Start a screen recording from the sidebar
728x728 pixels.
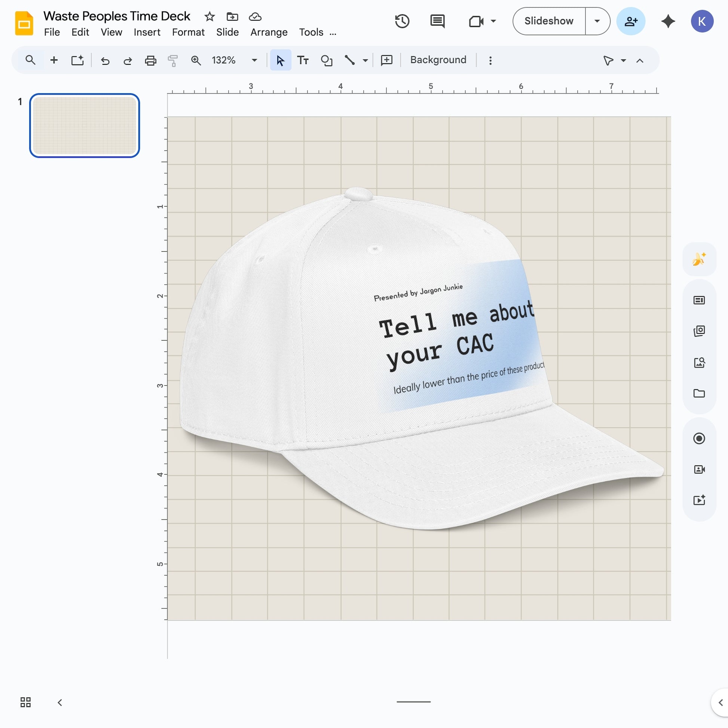click(699, 438)
